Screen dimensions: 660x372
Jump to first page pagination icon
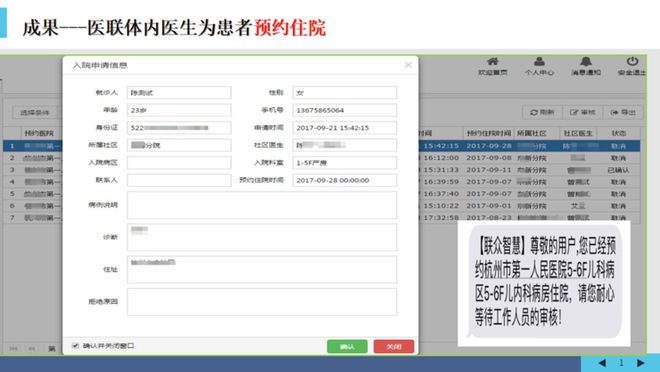(13, 348)
